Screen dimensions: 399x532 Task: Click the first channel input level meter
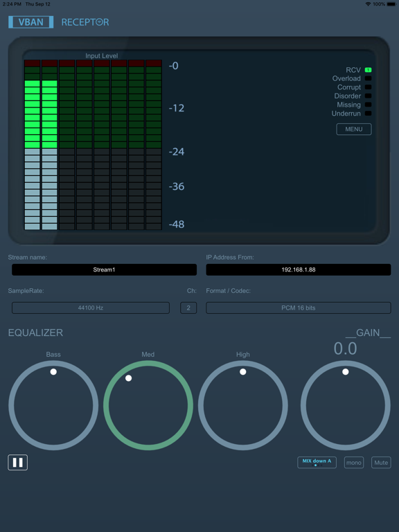[33, 145]
